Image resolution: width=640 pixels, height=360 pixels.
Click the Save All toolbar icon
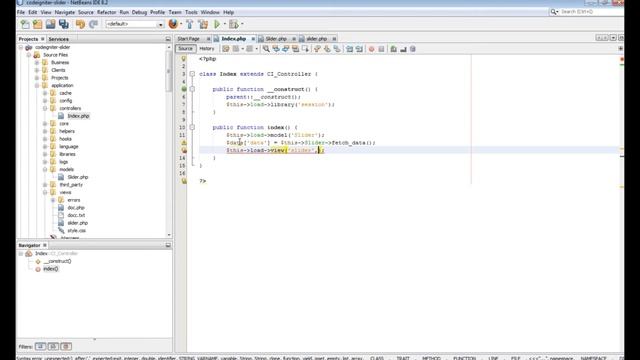(x=64, y=24)
